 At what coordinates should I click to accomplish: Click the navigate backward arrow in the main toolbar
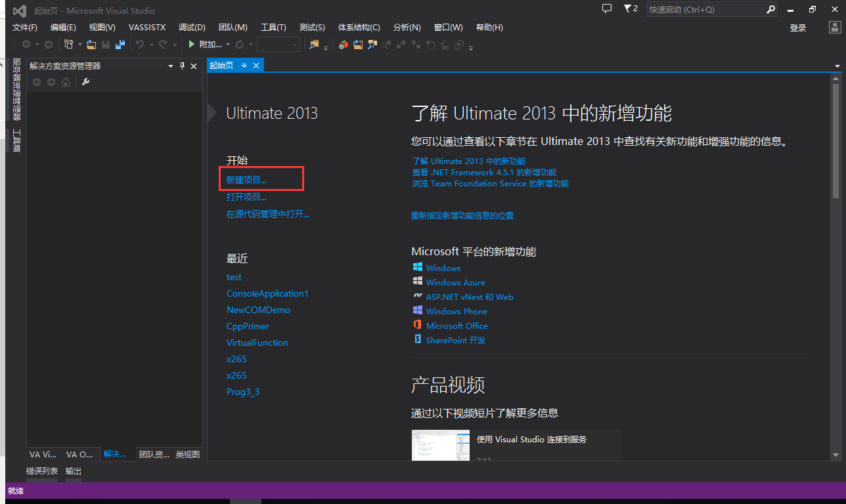click(x=26, y=44)
